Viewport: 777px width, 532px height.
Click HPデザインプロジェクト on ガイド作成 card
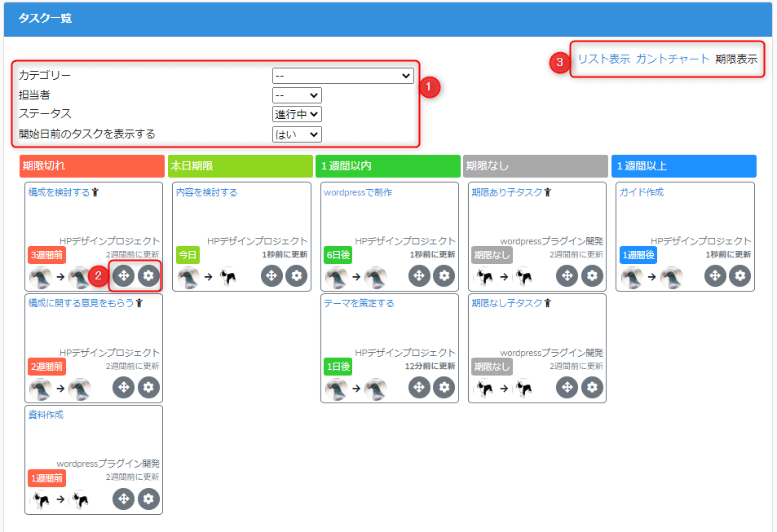click(700, 241)
